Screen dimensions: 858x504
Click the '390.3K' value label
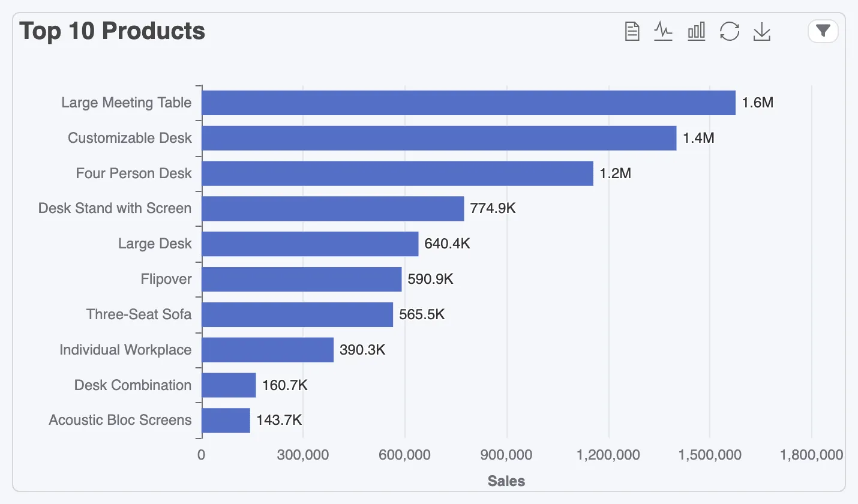[x=362, y=350]
